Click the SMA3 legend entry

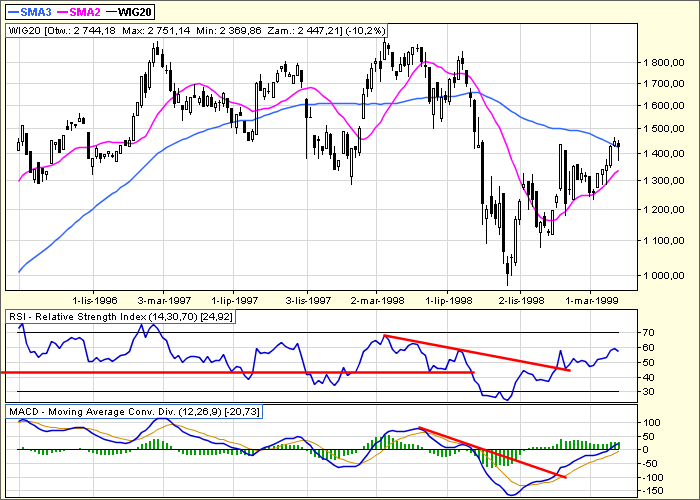pos(30,12)
